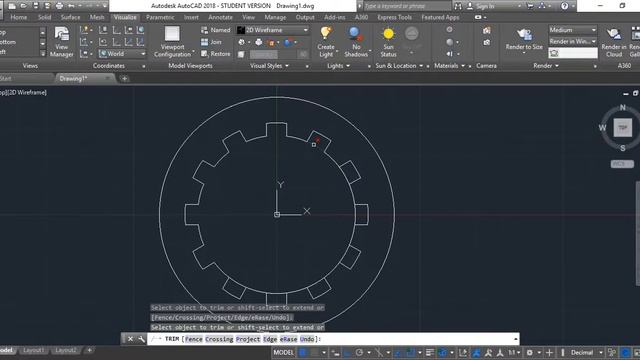Image resolution: width=640 pixels, height=360 pixels.
Task: Click the MODEL status bar button
Action: point(283,353)
